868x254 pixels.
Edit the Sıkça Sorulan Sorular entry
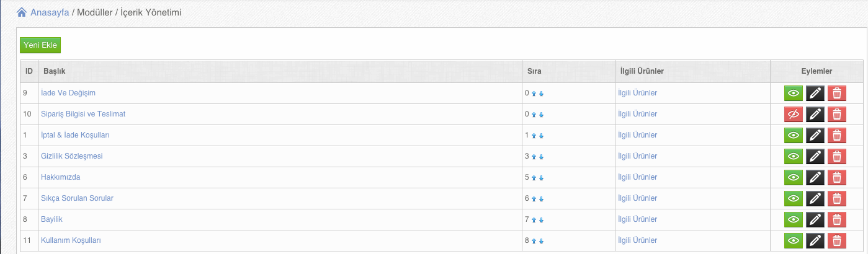point(815,199)
